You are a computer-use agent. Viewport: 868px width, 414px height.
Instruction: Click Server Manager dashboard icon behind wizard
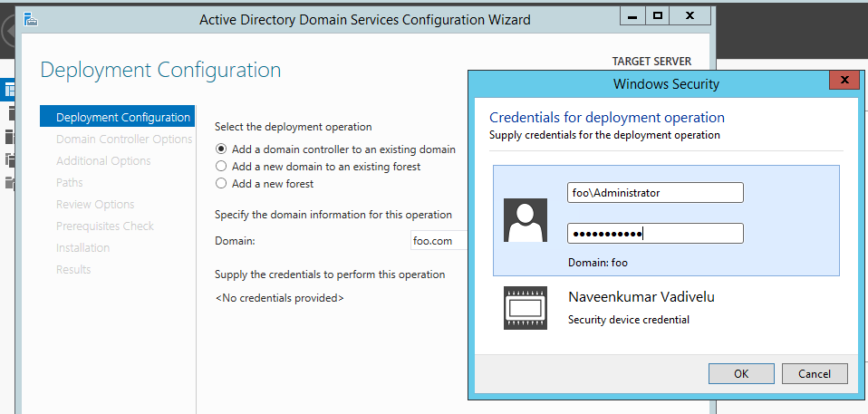[9, 91]
